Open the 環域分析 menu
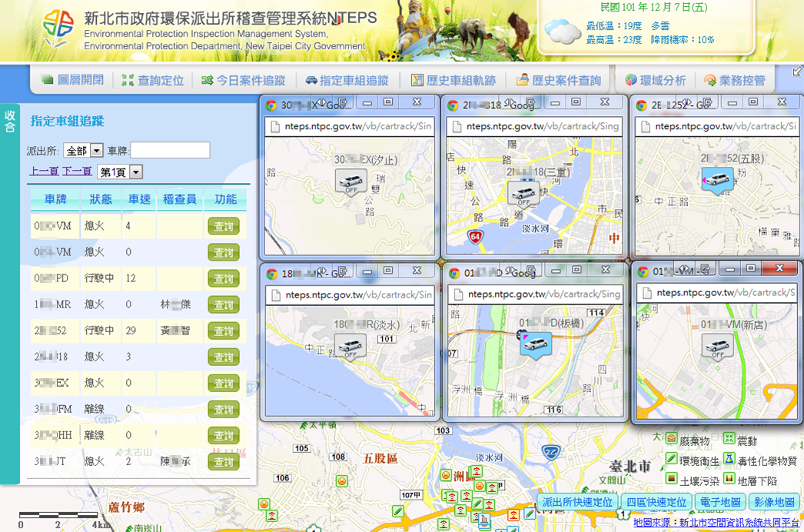 point(656,81)
